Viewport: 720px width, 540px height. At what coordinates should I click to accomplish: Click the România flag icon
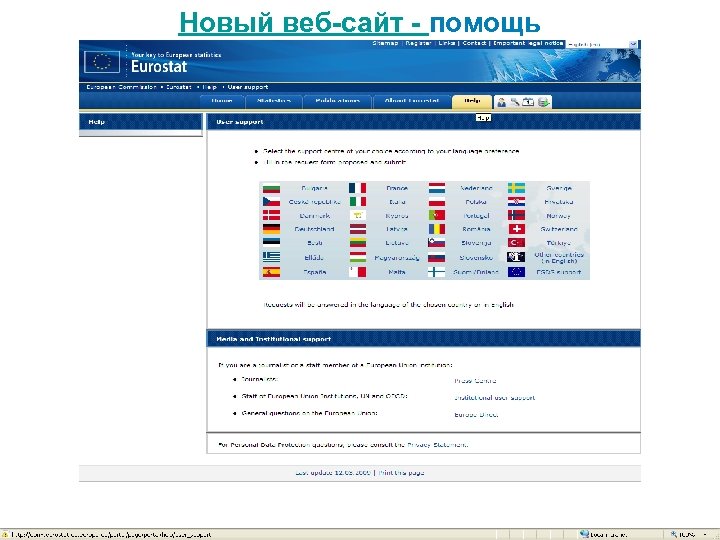(437, 229)
